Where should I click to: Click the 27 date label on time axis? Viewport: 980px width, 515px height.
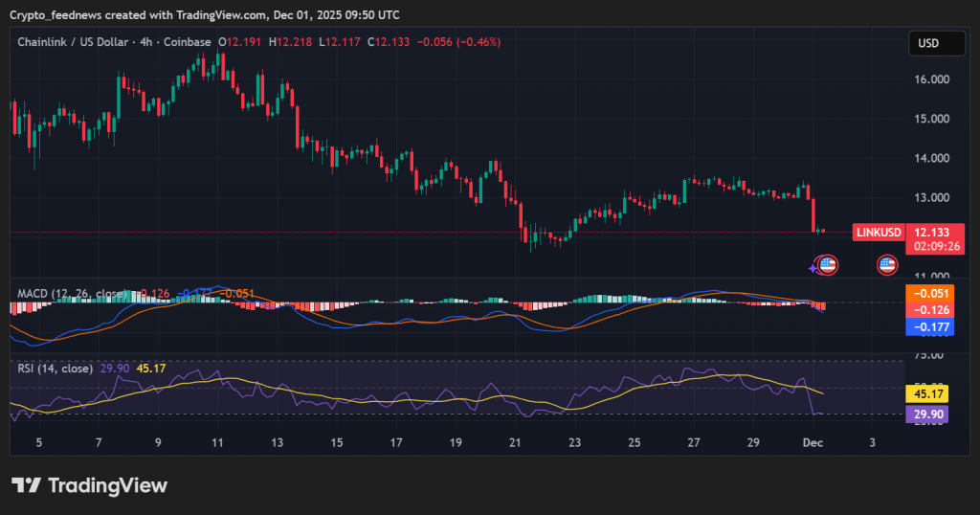coord(694,442)
